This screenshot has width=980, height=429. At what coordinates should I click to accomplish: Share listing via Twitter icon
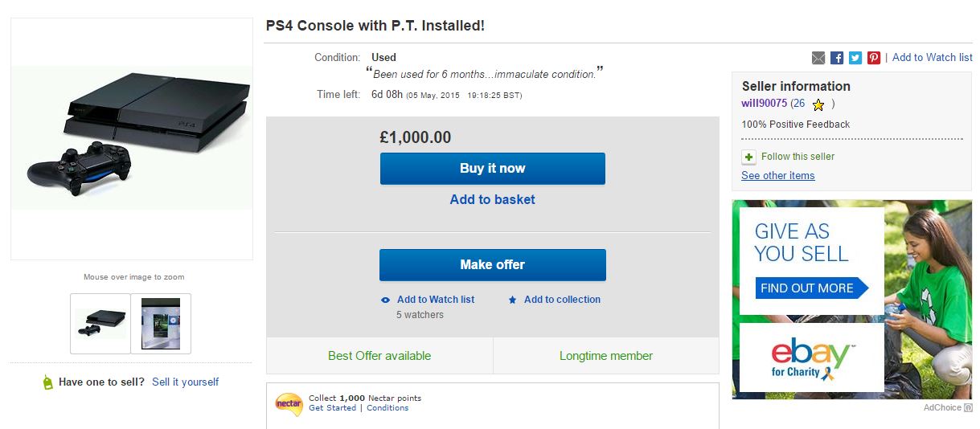855,58
